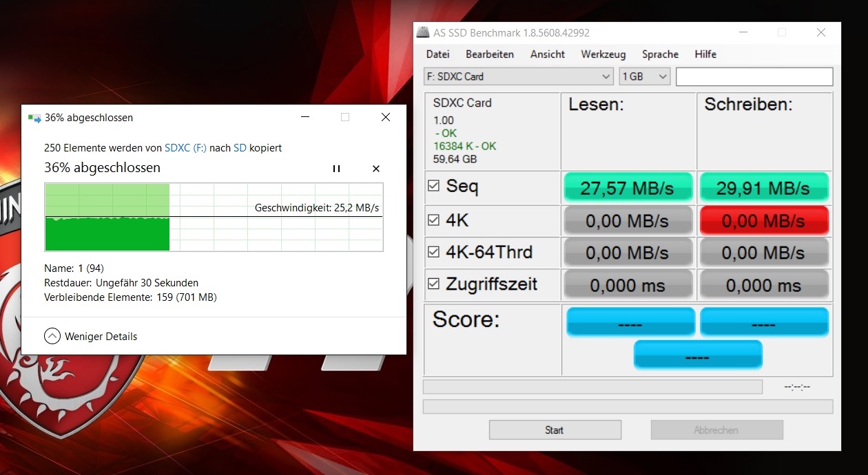Click the Verbleibende Elemente: 159 (701 MB) text
The width and height of the screenshot is (868, 475).
131,297
